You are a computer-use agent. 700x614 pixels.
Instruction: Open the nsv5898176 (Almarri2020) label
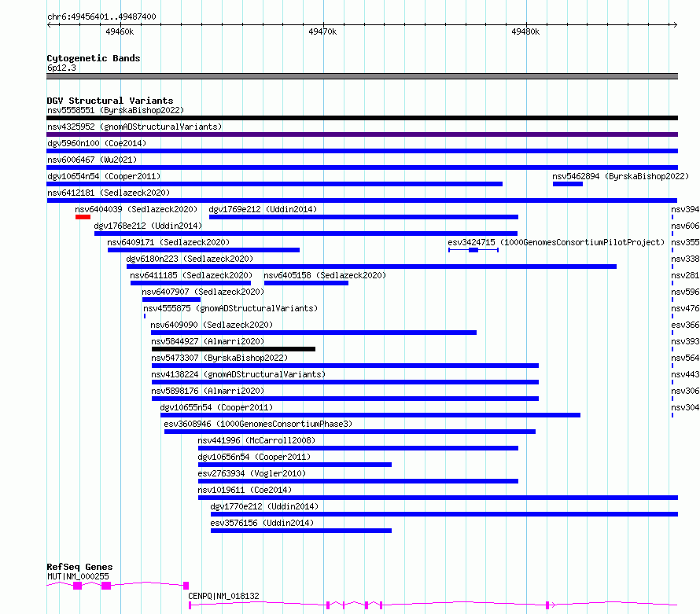208,391
